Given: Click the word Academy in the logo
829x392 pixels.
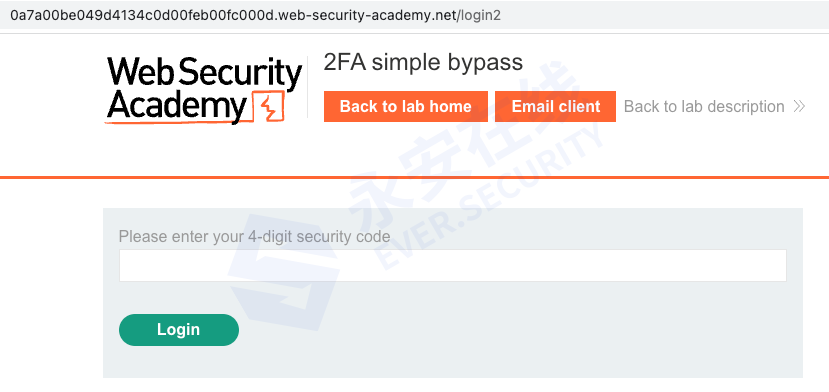Looking at the screenshot, I should (178, 105).
